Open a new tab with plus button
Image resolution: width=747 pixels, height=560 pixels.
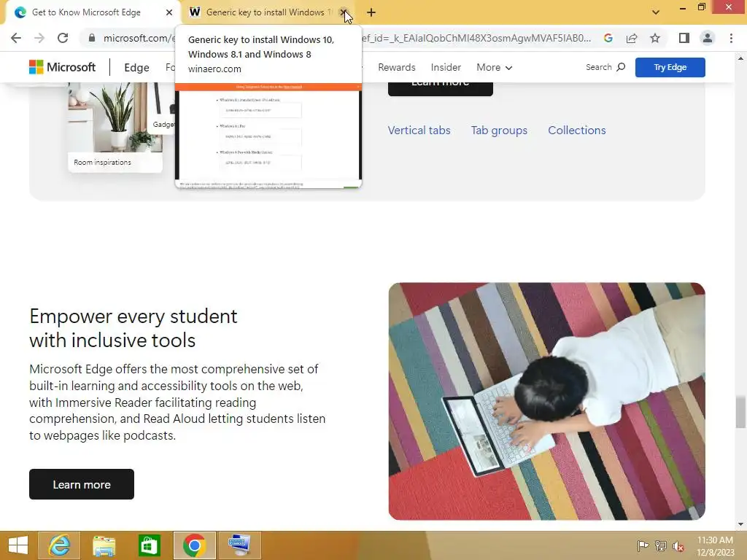(x=371, y=12)
